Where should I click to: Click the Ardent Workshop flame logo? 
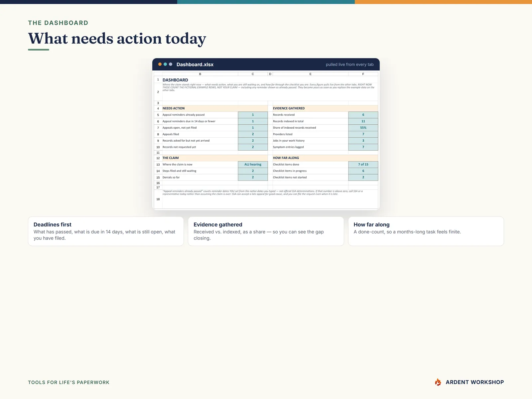pos(438,382)
